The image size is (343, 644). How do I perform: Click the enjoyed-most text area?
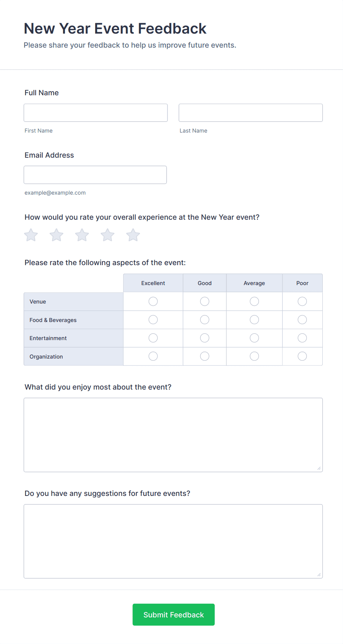[x=173, y=434]
